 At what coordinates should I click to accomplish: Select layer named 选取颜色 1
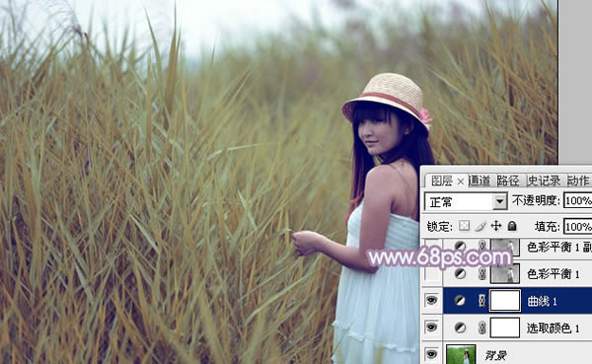tap(553, 328)
